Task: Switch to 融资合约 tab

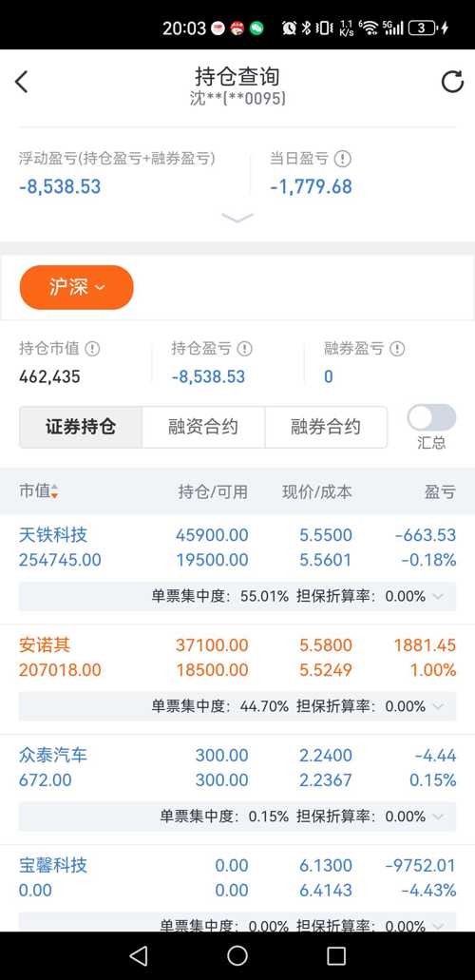Action: coord(203,428)
